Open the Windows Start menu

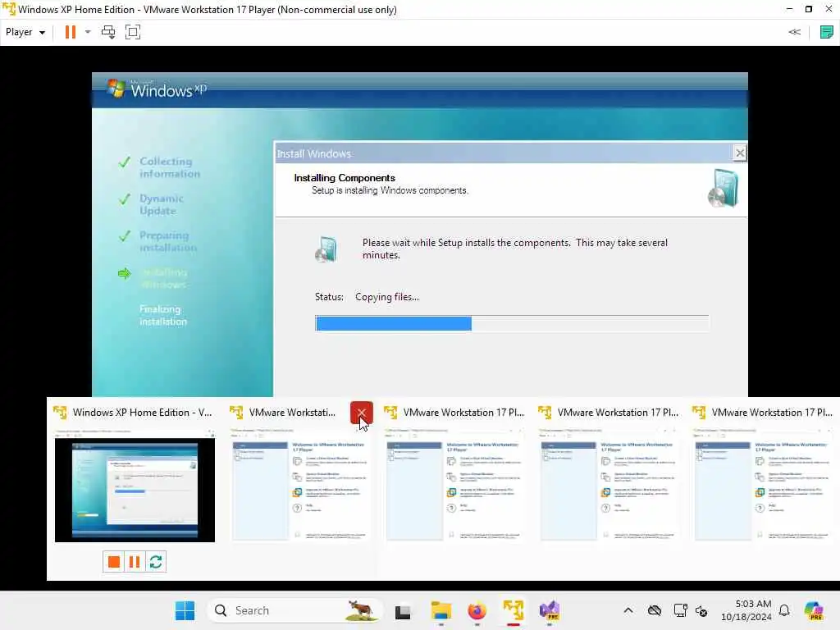tap(185, 610)
